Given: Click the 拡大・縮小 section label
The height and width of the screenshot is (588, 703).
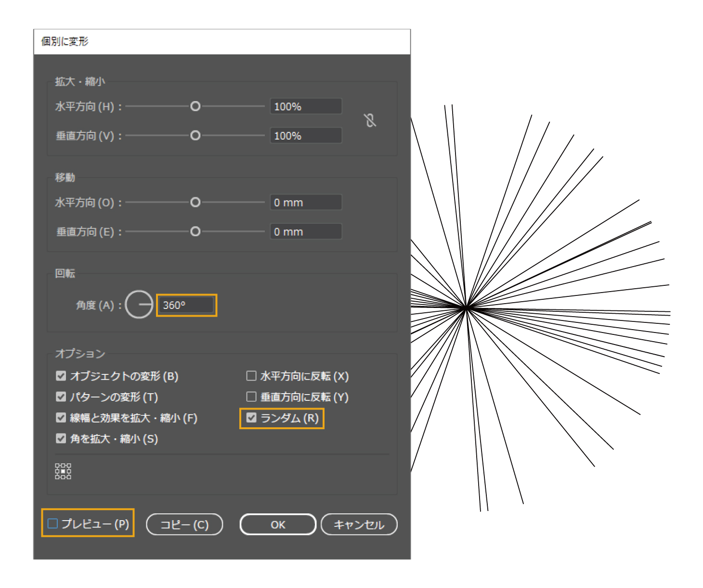Looking at the screenshot, I should [x=80, y=82].
